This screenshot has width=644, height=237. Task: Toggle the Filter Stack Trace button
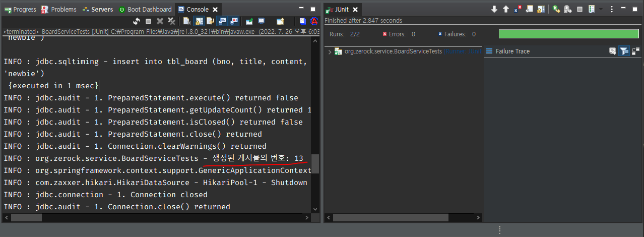[624, 51]
